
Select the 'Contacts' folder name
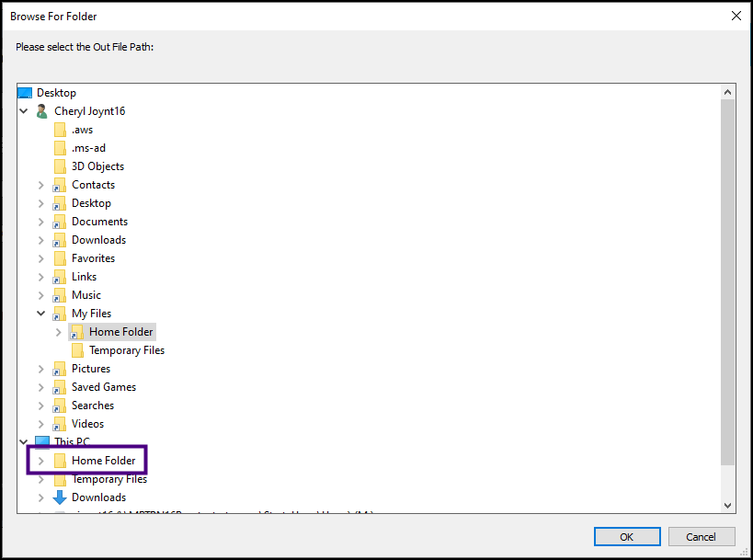pos(93,185)
